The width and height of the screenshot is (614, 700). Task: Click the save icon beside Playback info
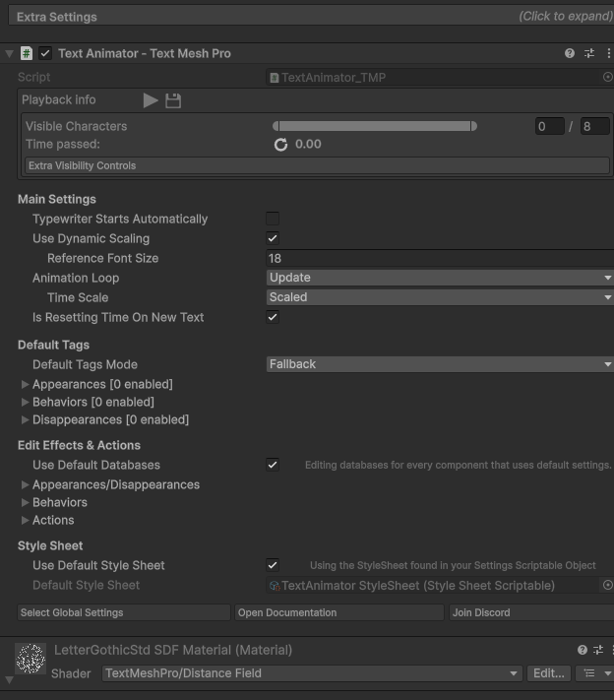173,100
